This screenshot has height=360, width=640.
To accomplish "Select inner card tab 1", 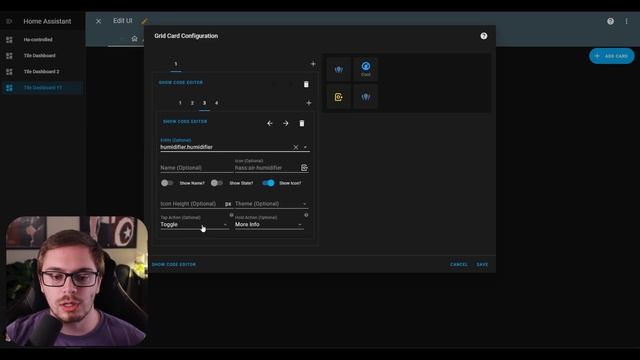I will (x=180, y=103).
